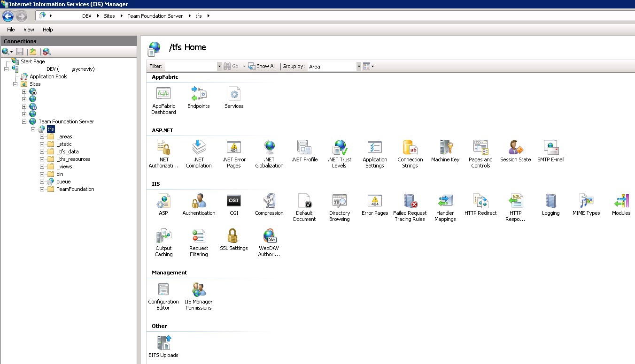Open the ASP feature
Screen dimensions: 635x364
[163, 205]
